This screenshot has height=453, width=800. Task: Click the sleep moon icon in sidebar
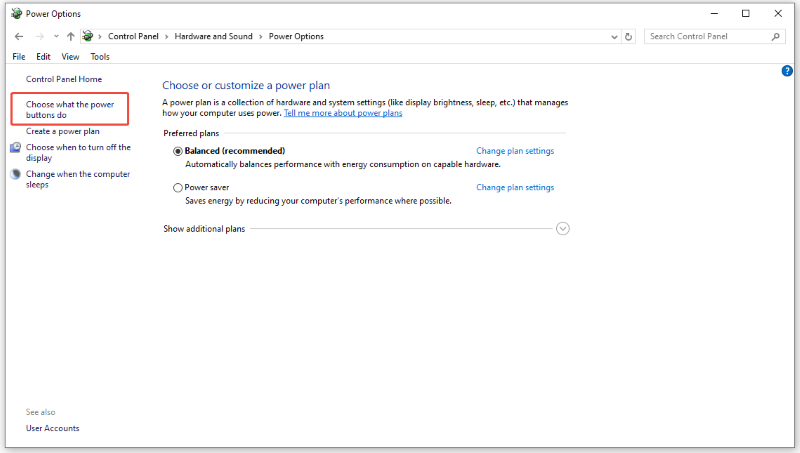coord(16,174)
